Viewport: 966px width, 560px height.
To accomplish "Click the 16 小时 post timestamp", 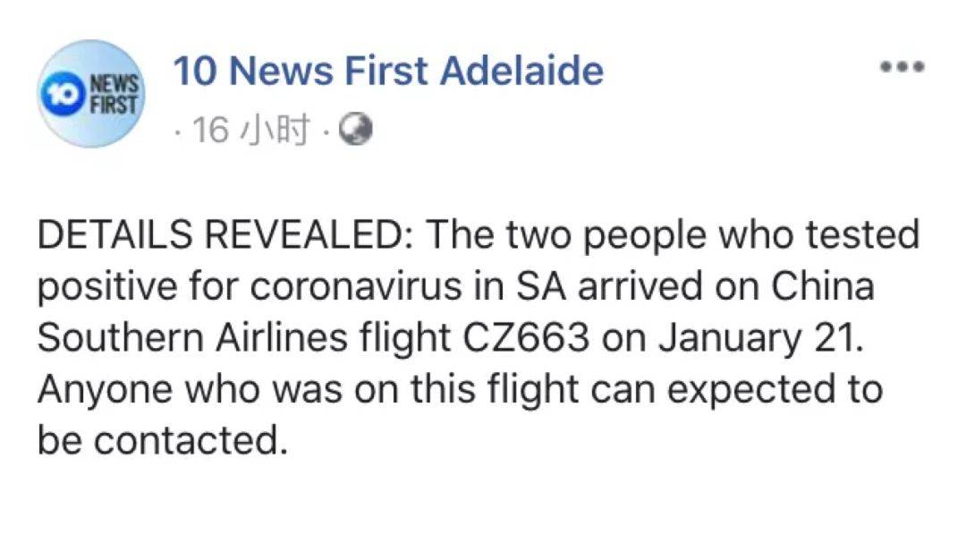I will click(x=250, y=130).
